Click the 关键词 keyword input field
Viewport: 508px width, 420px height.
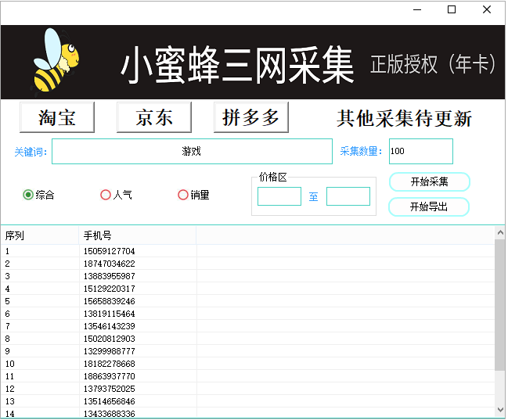[x=192, y=152]
